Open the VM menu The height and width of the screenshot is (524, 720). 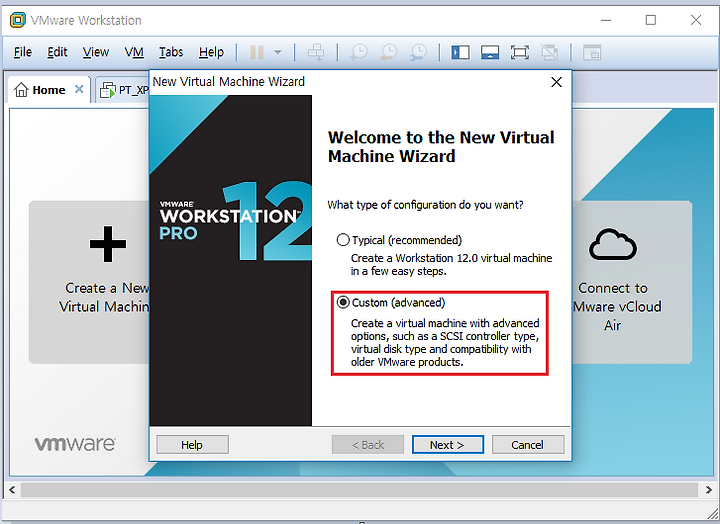pos(134,52)
